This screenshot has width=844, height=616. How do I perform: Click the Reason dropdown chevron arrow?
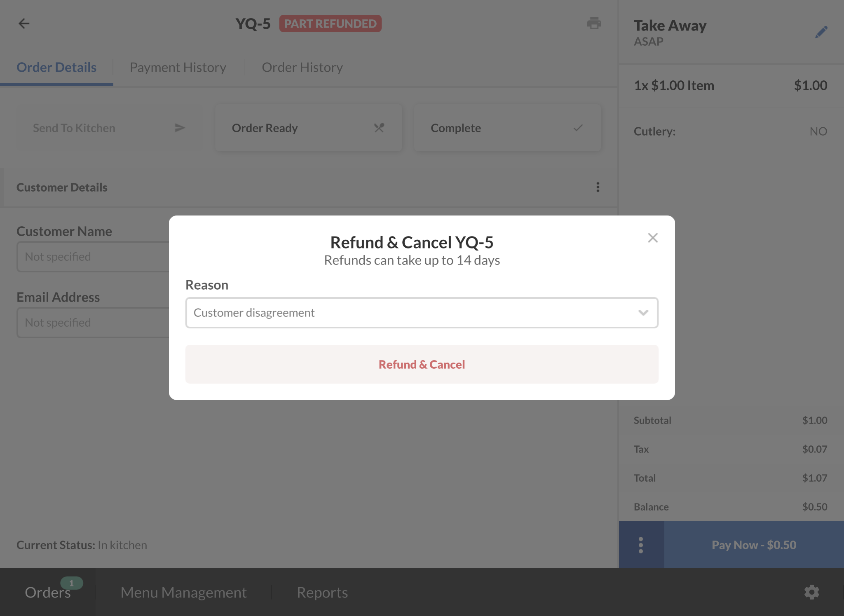point(643,313)
